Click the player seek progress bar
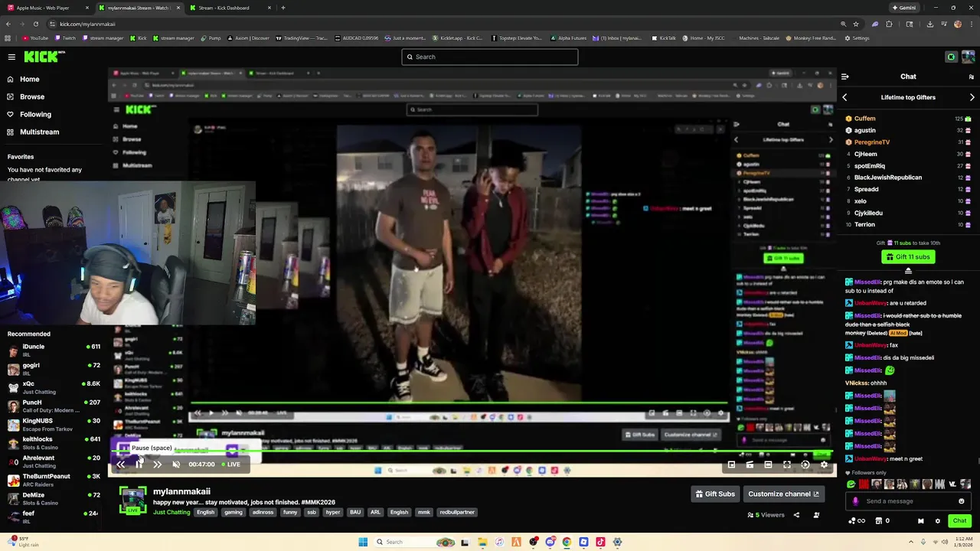The image size is (980, 551). click(x=471, y=452)
